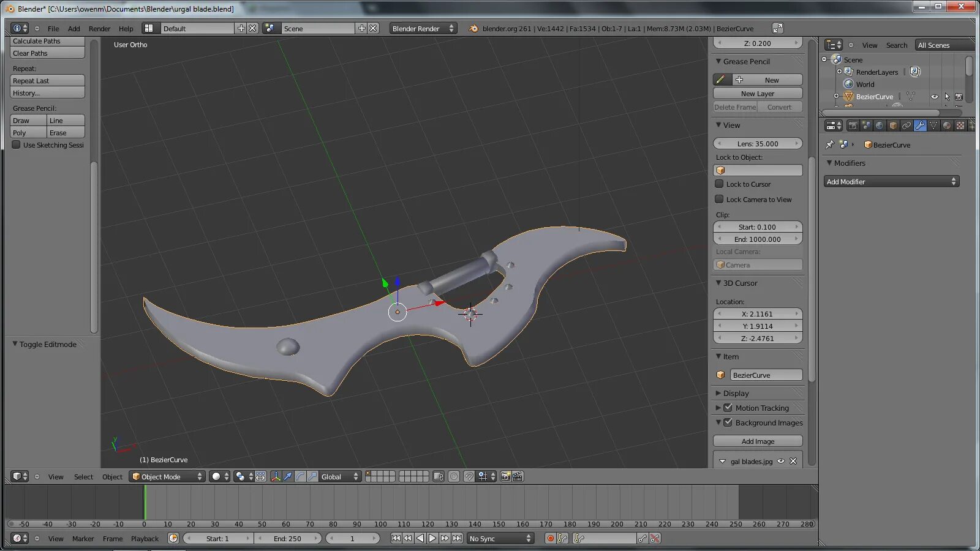Click the Clear Paths button
Viewport: 980px width, 551px height.
point(48,53)
